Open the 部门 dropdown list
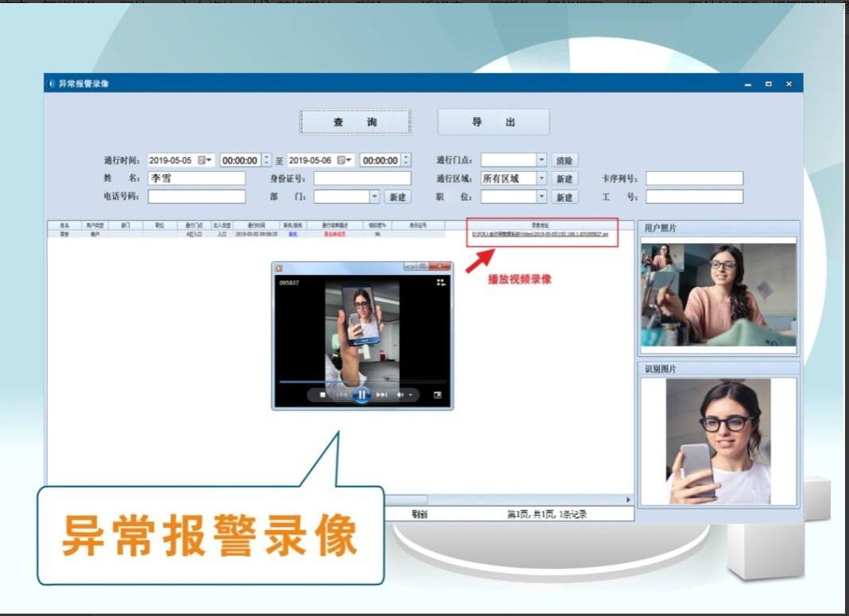Image resolution: width=849 pixels, height=616 pixels. (374, 196)
